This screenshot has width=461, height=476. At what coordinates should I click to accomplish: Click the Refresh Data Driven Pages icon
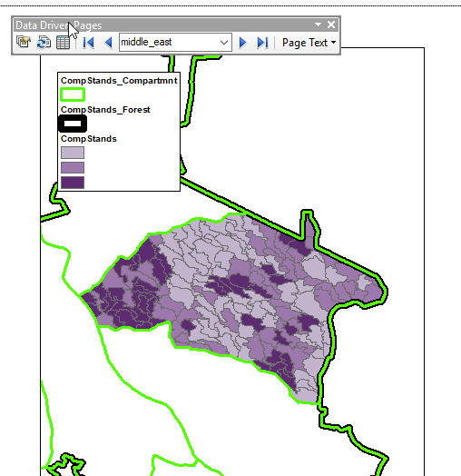tap(44, 42)
